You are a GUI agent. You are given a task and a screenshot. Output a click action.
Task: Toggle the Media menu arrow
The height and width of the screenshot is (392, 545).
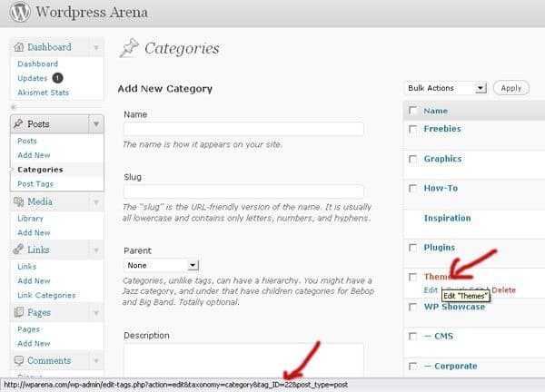tap(96, 201)
